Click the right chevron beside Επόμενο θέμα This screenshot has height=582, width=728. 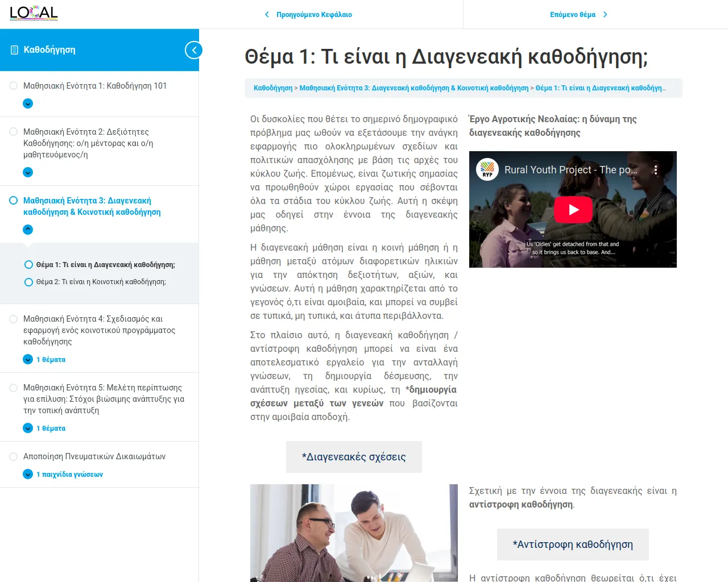coord(605,14)
